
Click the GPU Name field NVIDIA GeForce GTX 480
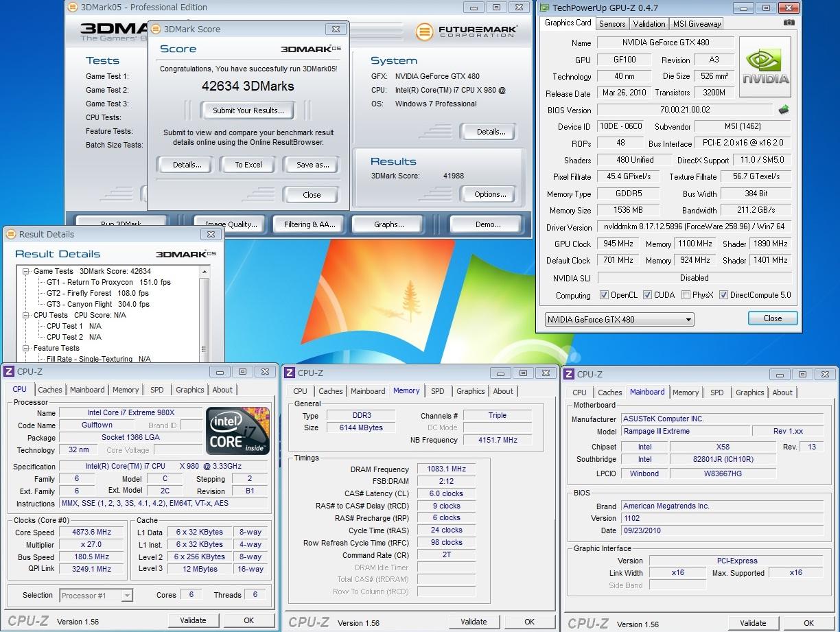pos(665,43)
